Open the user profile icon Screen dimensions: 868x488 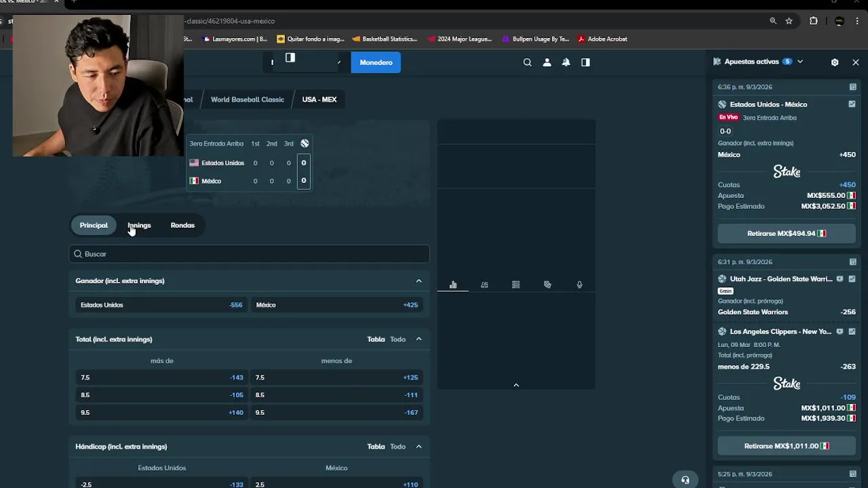(547, 62)
